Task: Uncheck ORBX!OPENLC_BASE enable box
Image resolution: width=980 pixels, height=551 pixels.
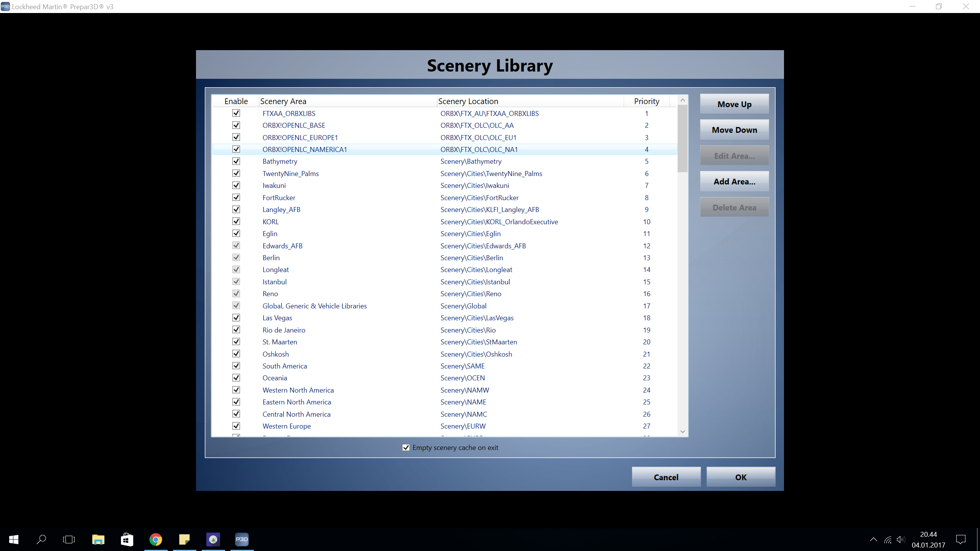Action: point(236,125)
